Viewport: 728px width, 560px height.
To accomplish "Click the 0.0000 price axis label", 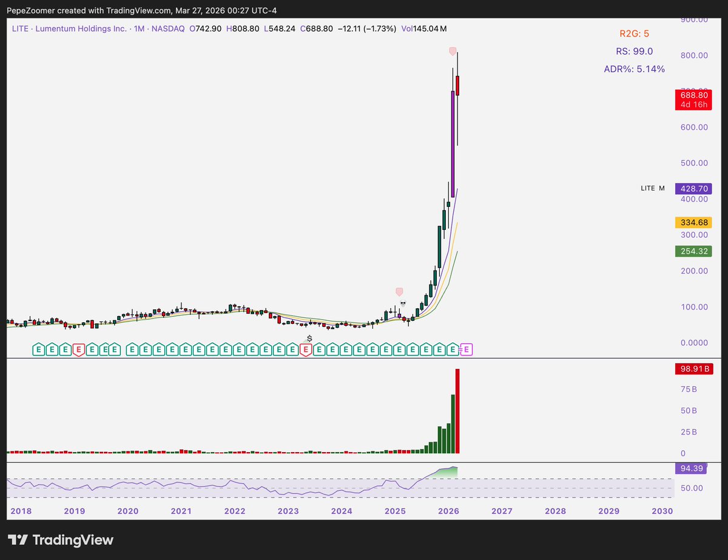I will tap(694, 343).
